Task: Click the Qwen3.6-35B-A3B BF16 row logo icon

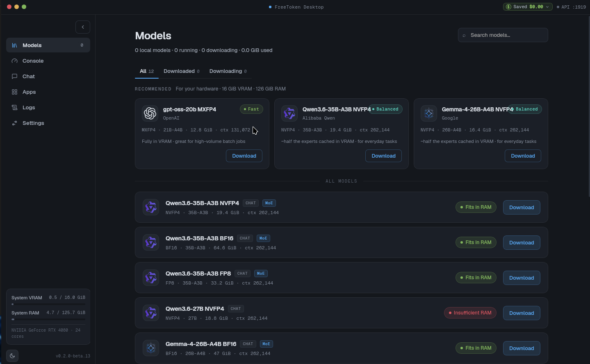Action: [x=151, y=242]
